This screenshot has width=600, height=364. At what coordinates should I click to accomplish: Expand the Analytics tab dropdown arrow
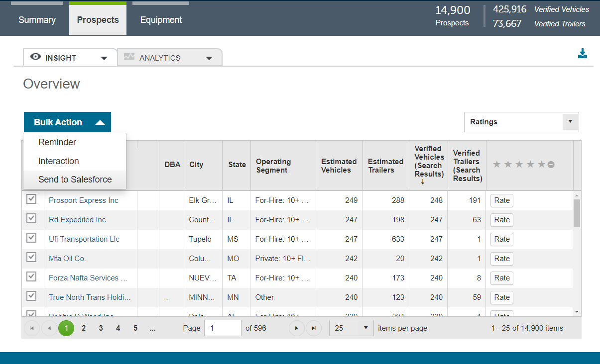point(209,58)
